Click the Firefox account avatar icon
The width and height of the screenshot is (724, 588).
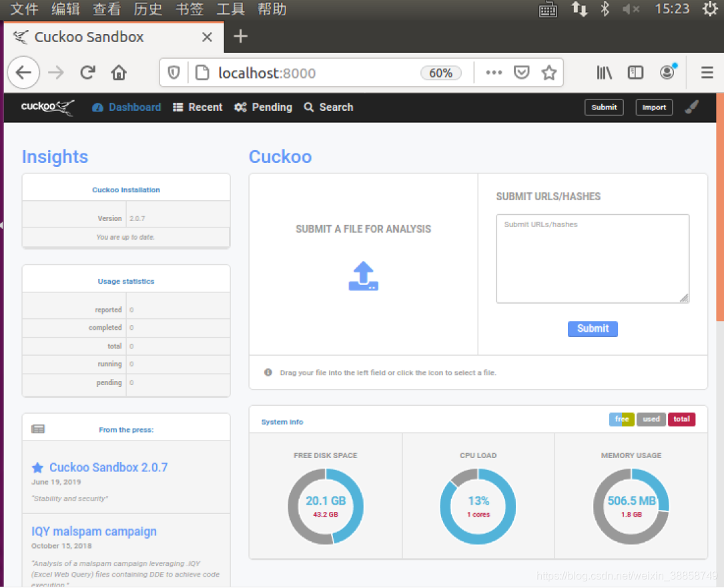click(667, 73)
